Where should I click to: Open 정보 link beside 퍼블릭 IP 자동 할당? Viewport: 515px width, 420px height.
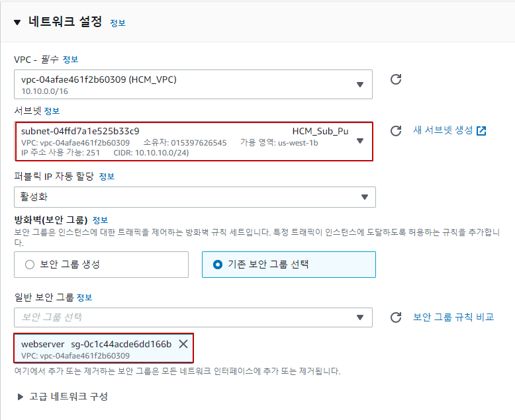pyautogui.click(x=107, y=177)
